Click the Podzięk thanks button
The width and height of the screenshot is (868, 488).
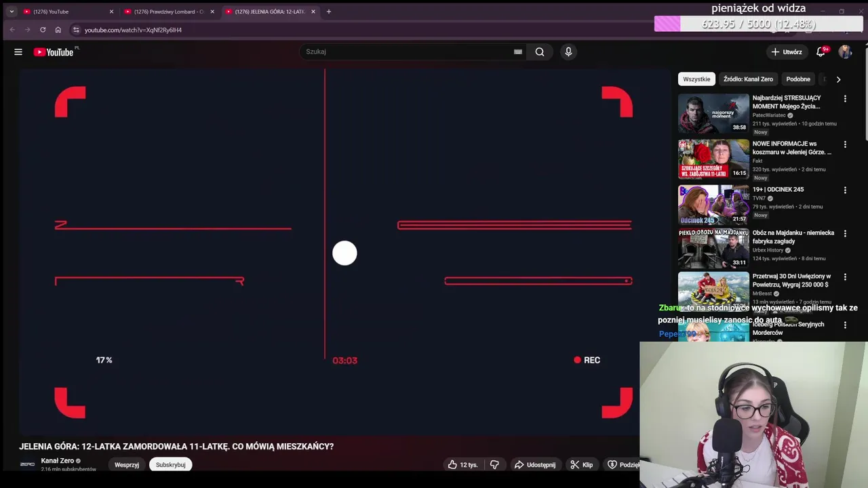coord(623,465)
